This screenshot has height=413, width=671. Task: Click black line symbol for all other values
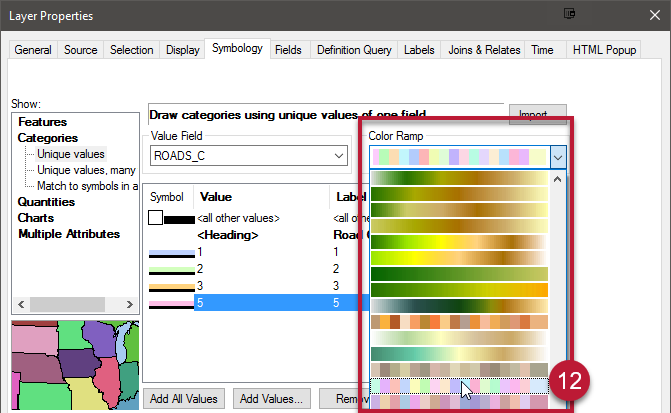(179, 220)
